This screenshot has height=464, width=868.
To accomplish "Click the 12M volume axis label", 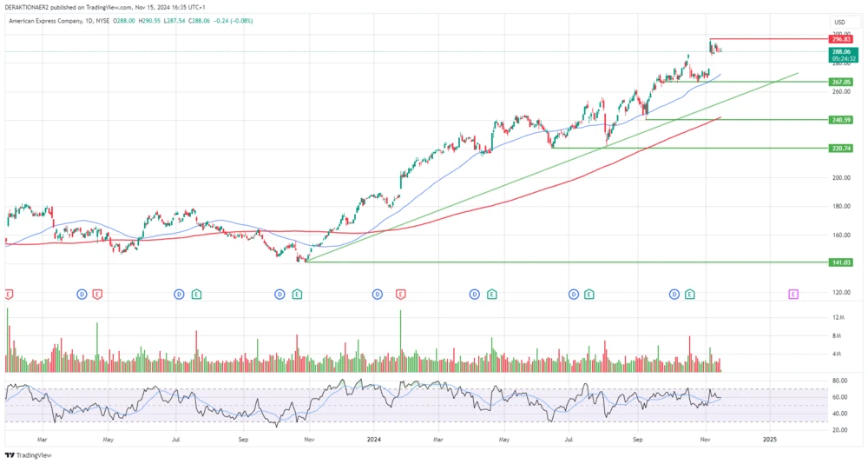I will [838, 318].
